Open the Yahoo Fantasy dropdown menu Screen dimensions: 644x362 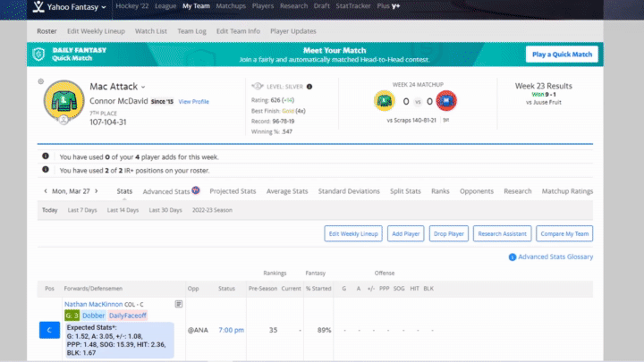(76, 7)
